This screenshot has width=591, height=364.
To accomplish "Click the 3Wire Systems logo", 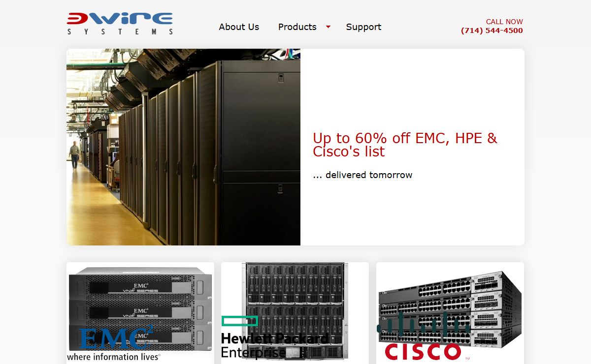I will click(120, 23).
